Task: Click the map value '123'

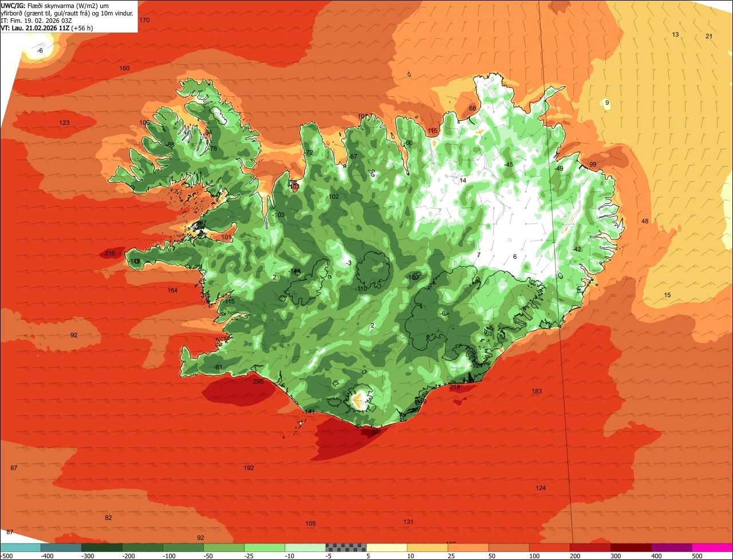Action: [64, 123]
